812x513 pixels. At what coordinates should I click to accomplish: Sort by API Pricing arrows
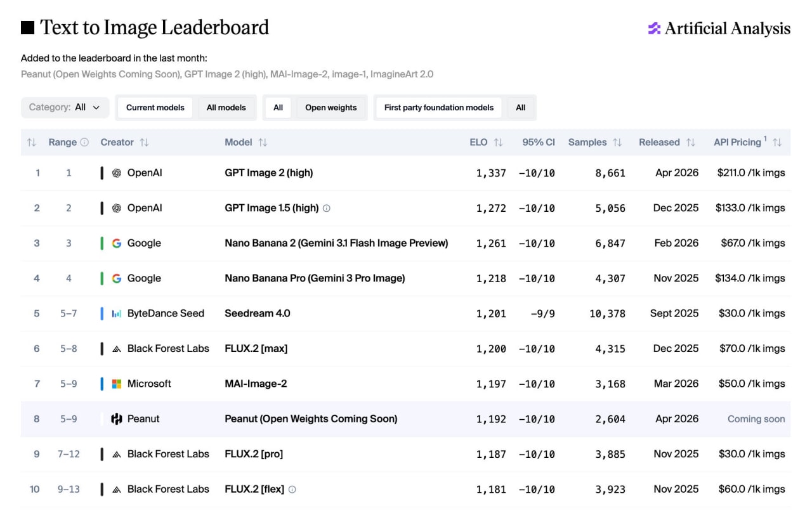click(x=777, y=143)
